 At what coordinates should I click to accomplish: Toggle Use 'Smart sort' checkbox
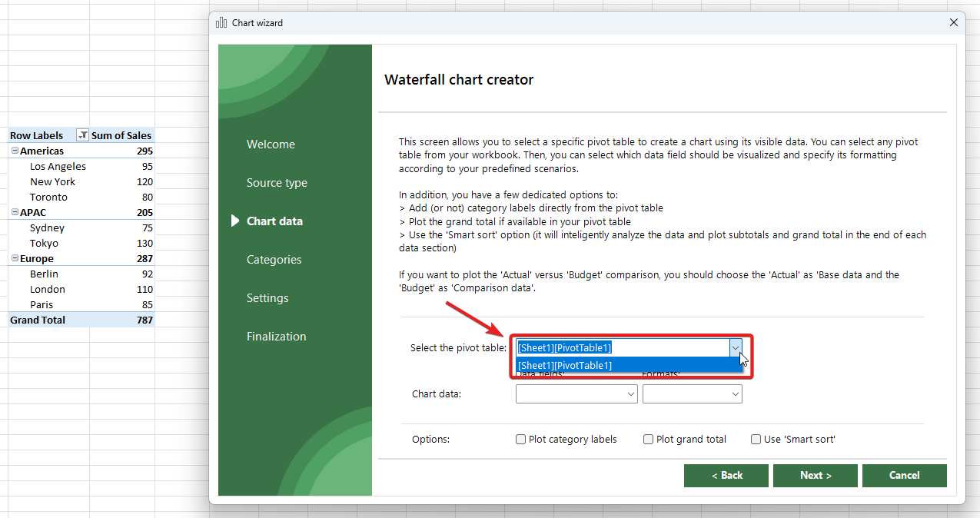756,440
